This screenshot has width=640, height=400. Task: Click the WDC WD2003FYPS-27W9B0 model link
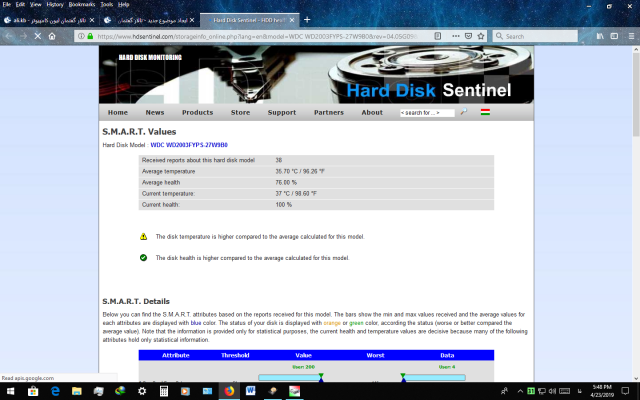tap(189, 145)
